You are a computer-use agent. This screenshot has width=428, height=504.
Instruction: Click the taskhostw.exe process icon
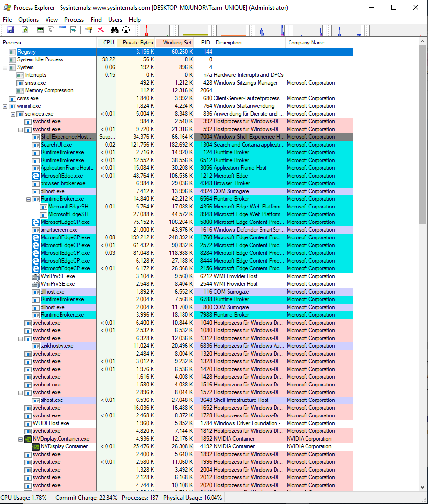point(36,346)
